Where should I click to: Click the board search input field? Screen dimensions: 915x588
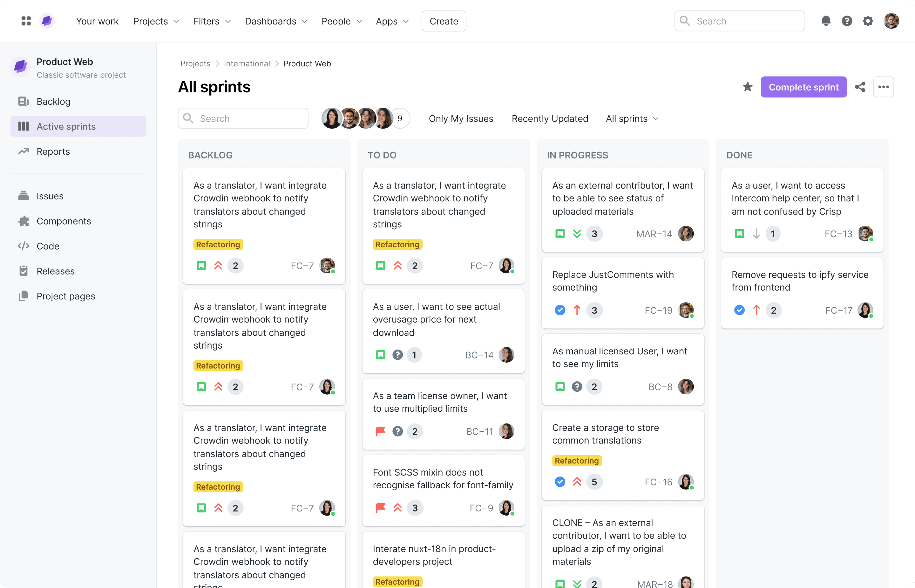pyautogui.click(x=243, y=119)
